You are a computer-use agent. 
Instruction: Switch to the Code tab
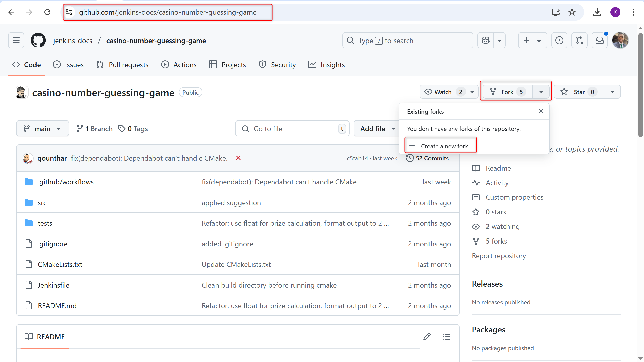pyautogui.click(x=26, y=65)
